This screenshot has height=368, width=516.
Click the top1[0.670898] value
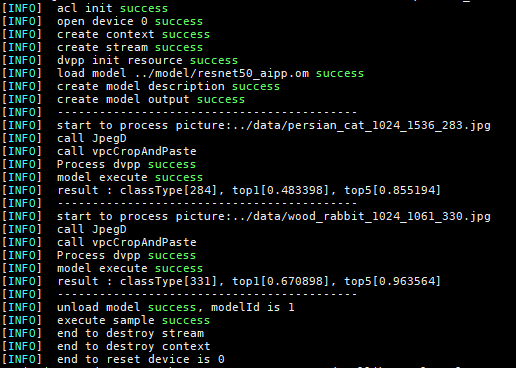click(x=281, y=281)
